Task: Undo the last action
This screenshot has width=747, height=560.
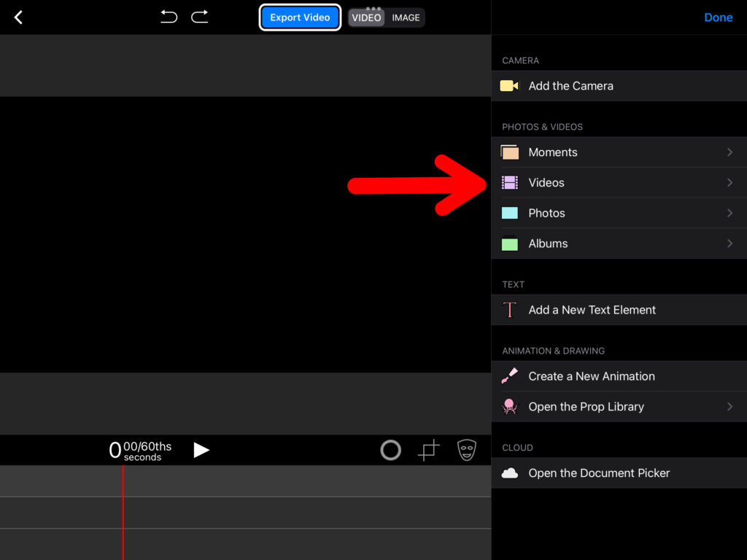Action: [169, 17]
